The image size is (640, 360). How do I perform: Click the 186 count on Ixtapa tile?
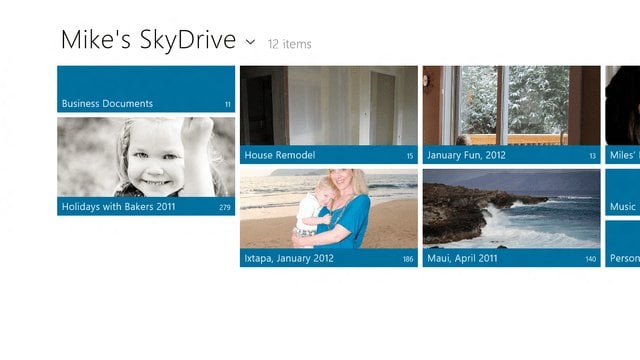coord(408,259)
